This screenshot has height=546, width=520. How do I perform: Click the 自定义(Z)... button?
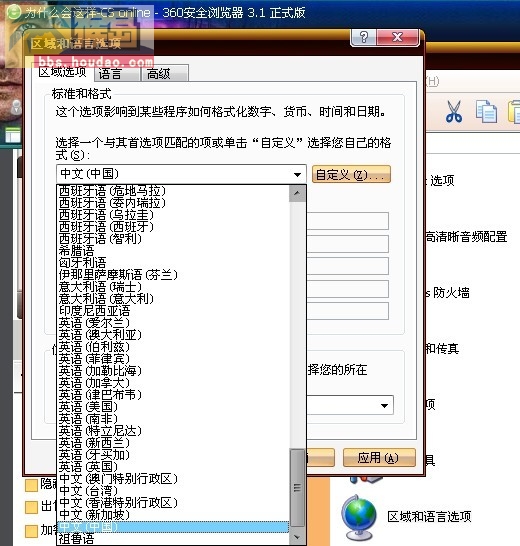[351, 174]
